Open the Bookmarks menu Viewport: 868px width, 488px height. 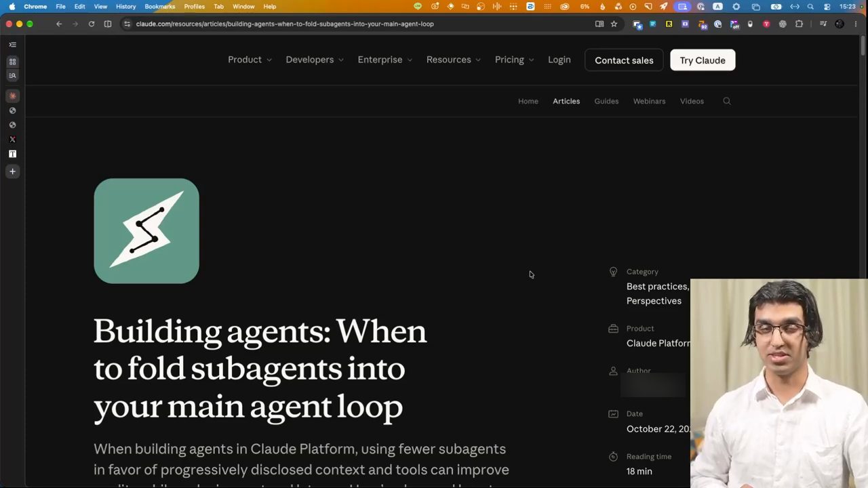click(160, 6)
